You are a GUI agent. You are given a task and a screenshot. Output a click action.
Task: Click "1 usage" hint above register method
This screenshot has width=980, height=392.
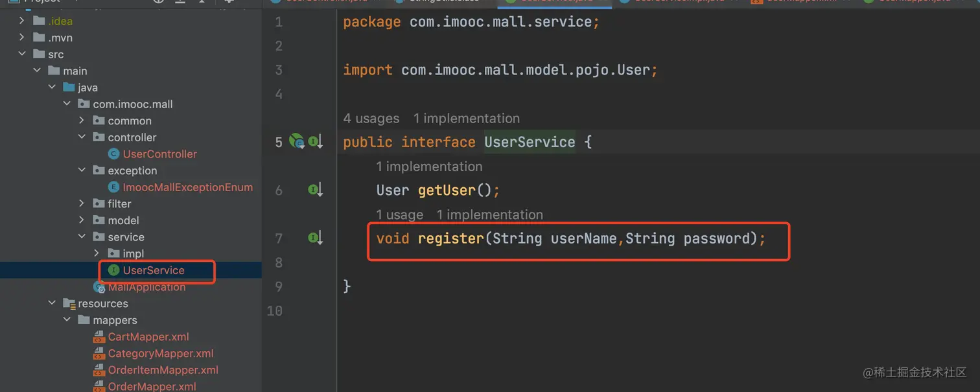(x=399, y=214)
